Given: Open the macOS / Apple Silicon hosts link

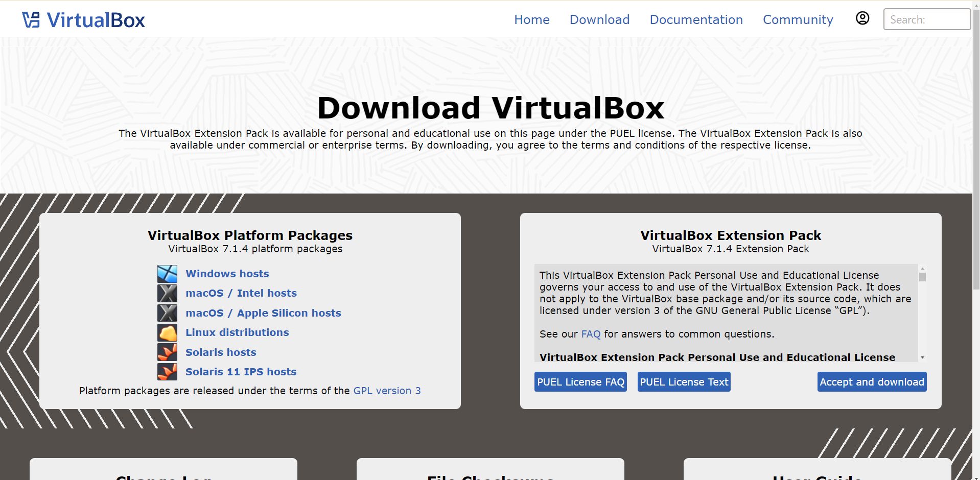Looking at the screenshot, I should click(x=263, y=313).
